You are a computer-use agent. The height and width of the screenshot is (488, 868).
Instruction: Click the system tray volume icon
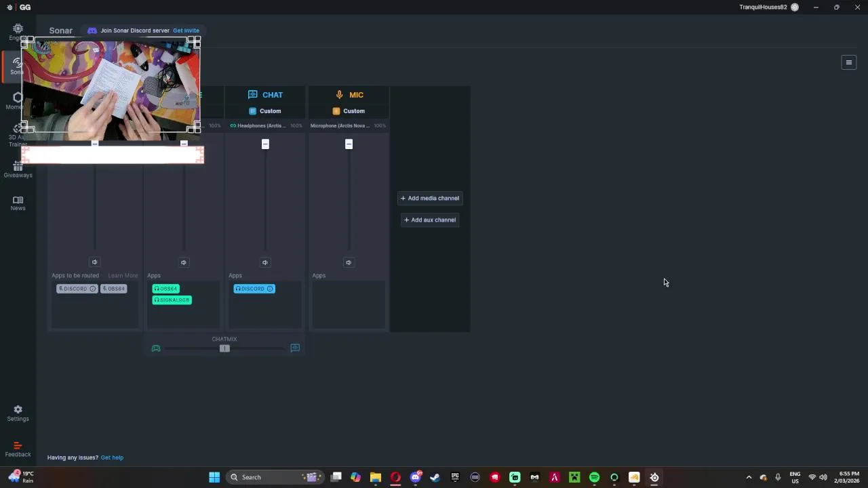(825, 477)
